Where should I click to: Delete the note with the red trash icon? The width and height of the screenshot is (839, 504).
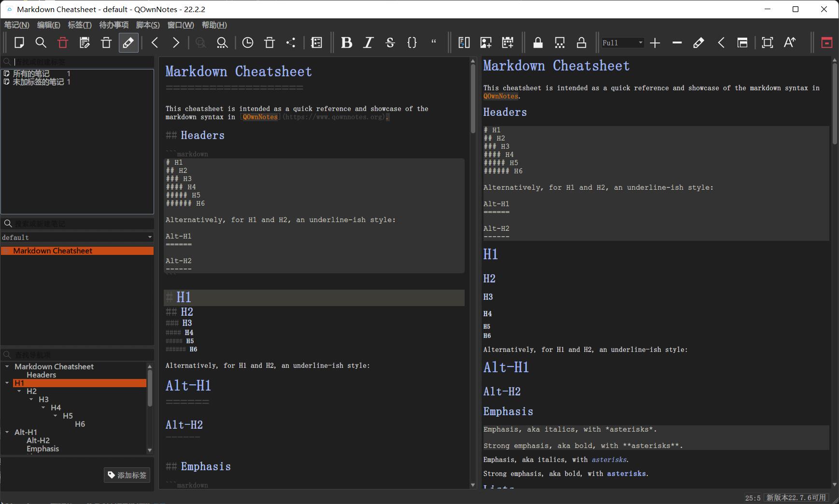[x=63, y=42]
